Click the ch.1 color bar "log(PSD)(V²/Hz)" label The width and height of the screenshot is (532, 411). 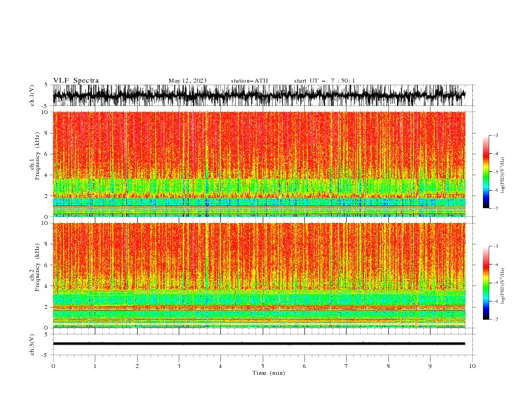pyautogui.click(x=502, y=175)
